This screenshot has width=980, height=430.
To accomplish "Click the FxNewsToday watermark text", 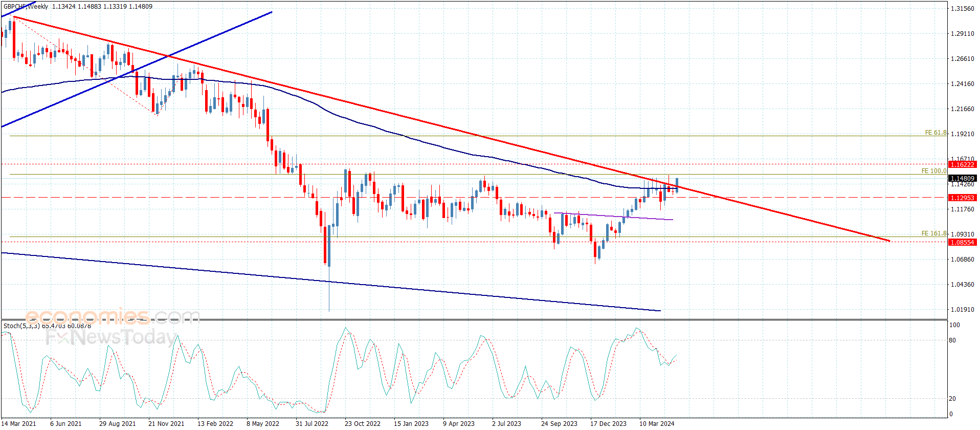I will click(x=111, y=337).
